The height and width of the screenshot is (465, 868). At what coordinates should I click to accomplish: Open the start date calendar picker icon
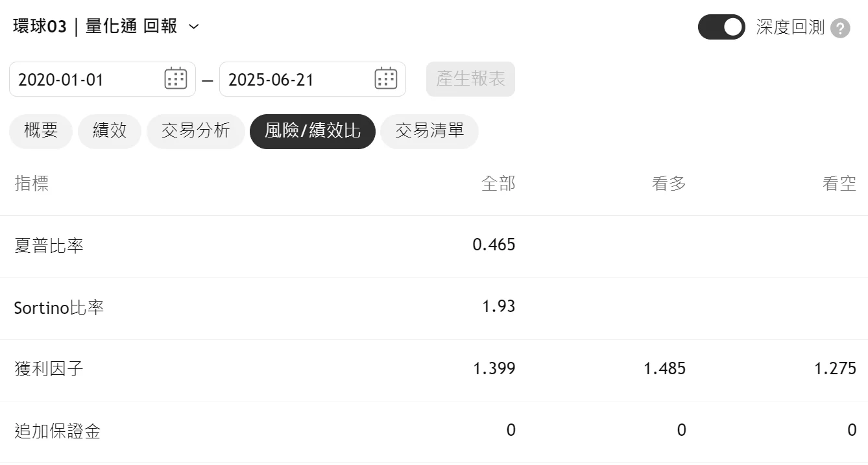click(x=176, y=78)
